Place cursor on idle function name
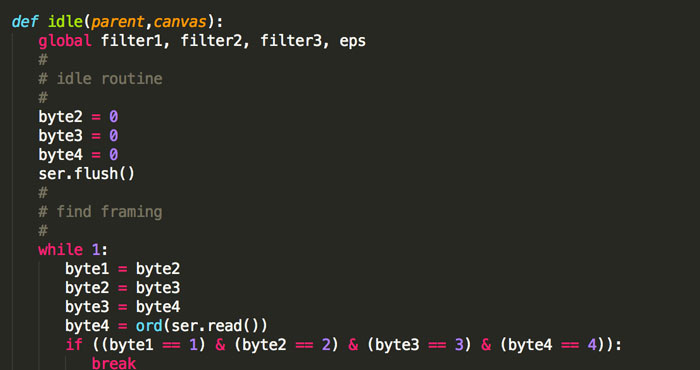700x370 pixels. point(65,21)
